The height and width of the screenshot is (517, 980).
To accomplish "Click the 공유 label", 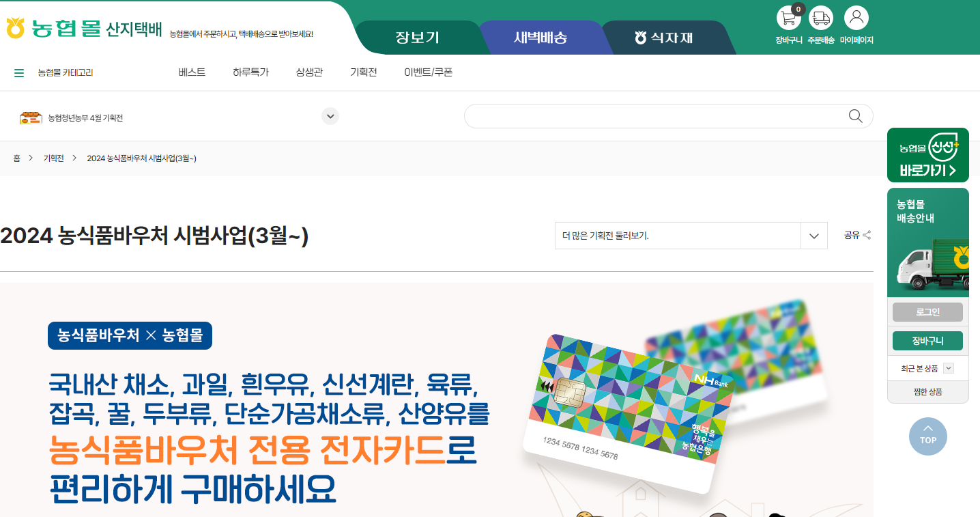I will [x=852, y=236].
